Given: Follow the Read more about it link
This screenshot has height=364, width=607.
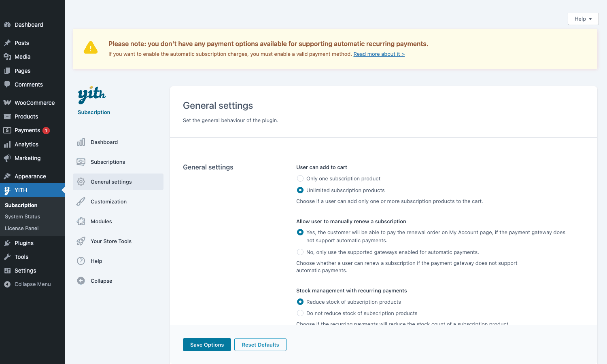Looking at the screenshot, I should (x=379, y=54).
